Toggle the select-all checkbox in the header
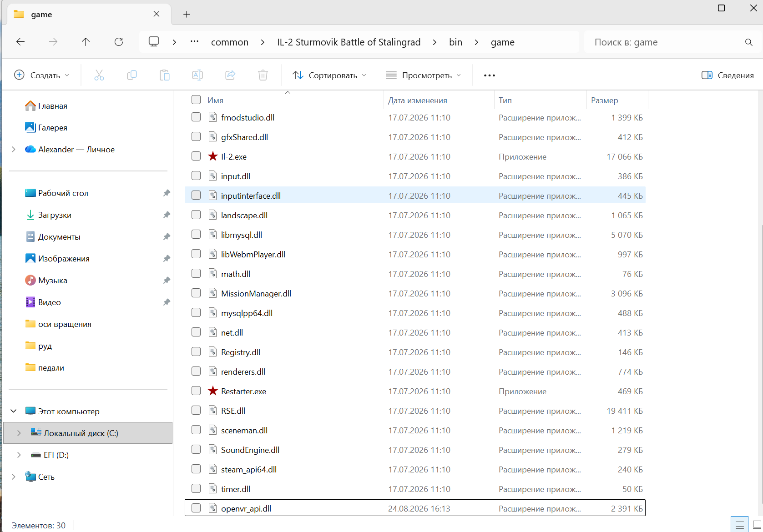The height and width of the screenshot is (532, 763). coord(196,100)
